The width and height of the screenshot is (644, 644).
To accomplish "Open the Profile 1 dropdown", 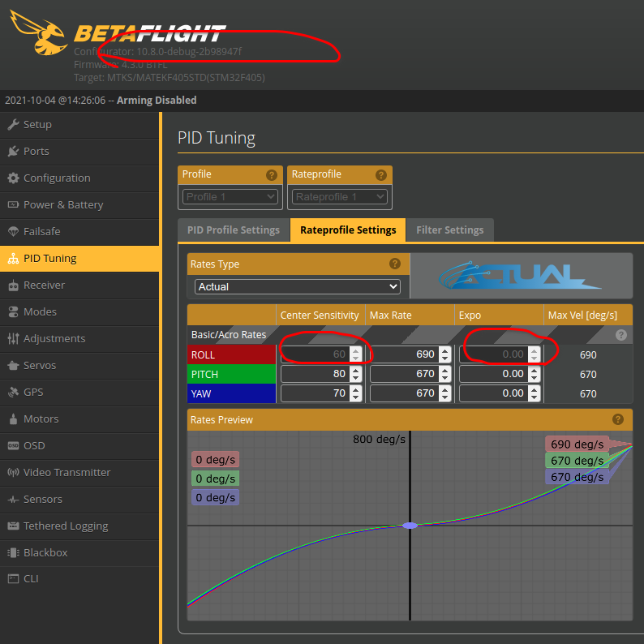I will (230, 197).
